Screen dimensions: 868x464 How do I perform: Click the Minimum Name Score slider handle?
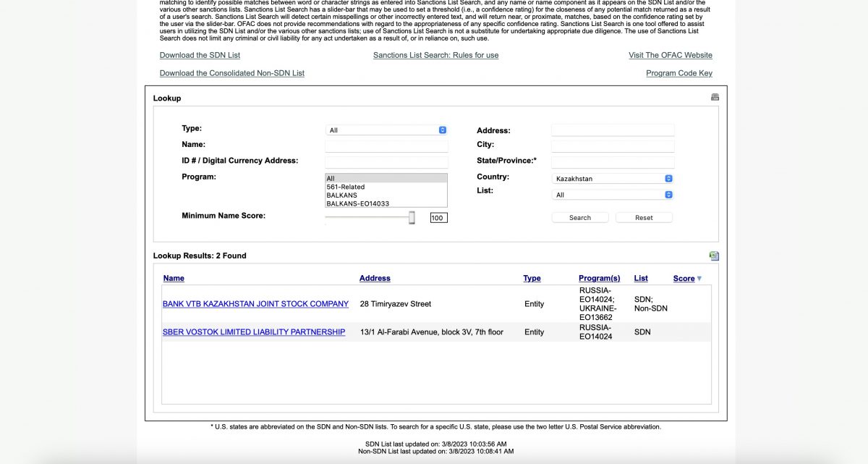pos(412,218)
